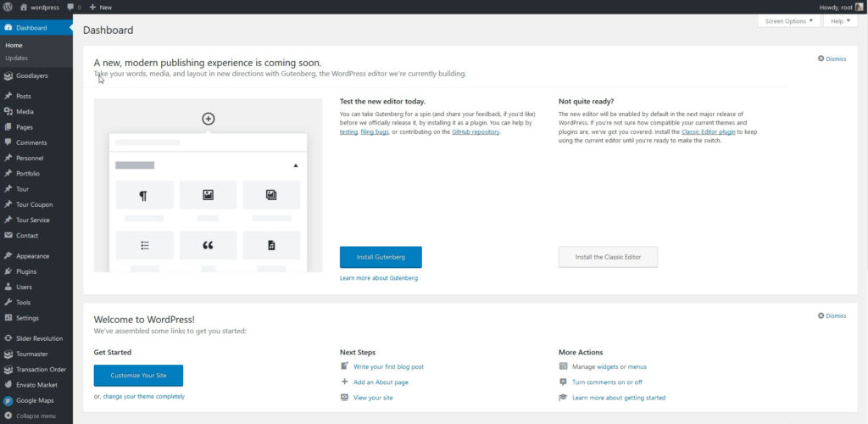Image resolution: width=868 pixels, height=424 pixels.
Task: Open the Howdy, root account menu
Action: point(840,7)
